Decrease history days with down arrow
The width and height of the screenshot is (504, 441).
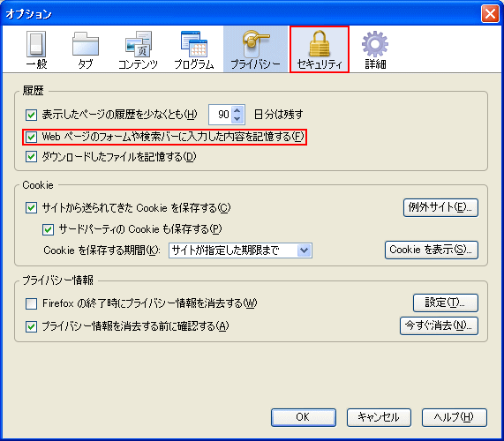237,118
